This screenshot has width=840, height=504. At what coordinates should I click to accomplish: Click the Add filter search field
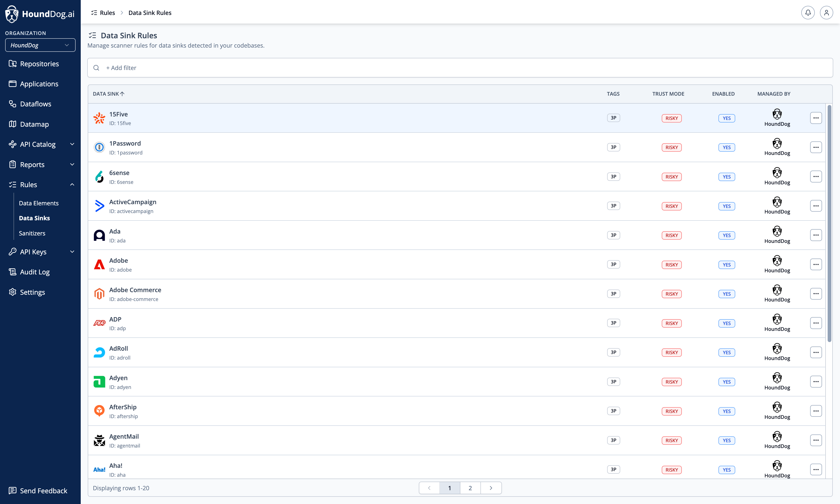pos(460,68)
